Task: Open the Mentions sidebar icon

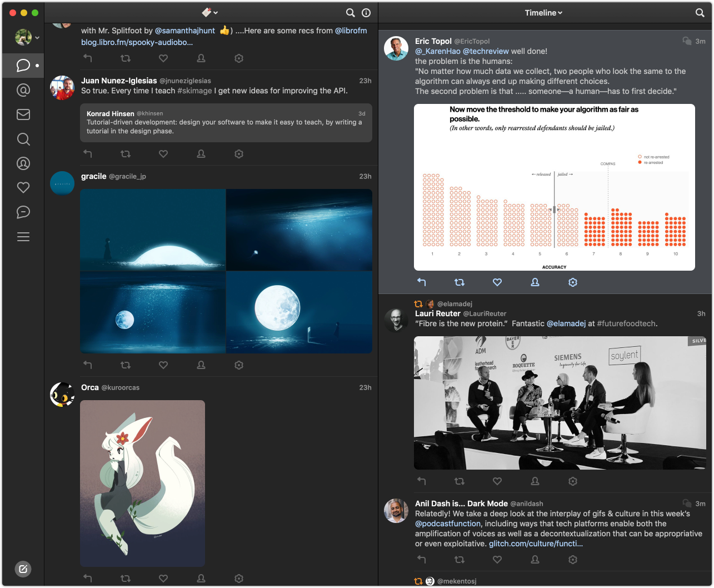Action: [23, 90]
